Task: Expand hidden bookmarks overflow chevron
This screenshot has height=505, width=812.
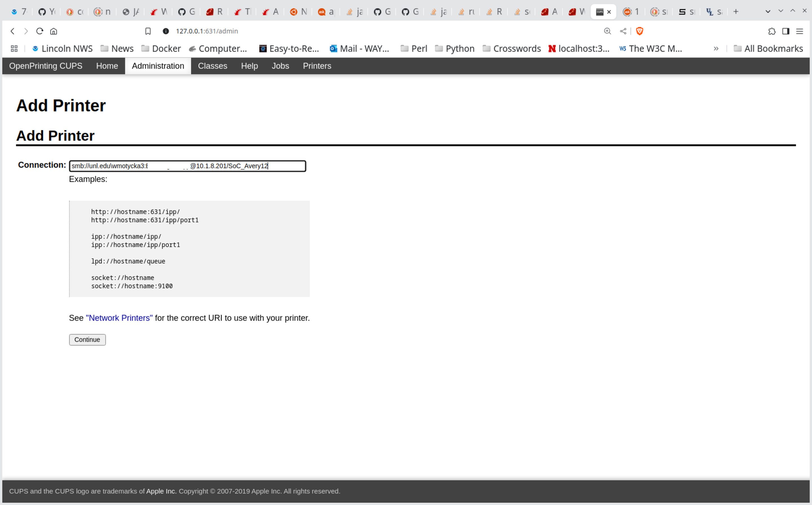Action: pos(716,49)
